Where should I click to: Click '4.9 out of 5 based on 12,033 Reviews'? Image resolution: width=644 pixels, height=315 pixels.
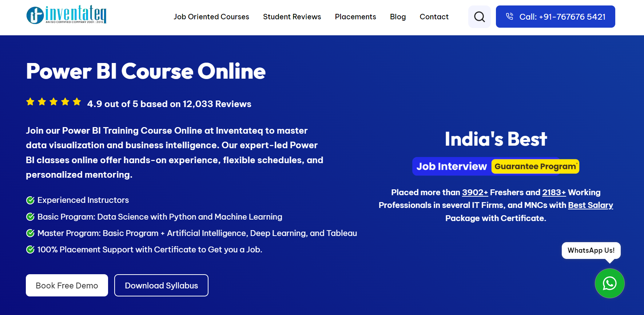tap(169, 104)
